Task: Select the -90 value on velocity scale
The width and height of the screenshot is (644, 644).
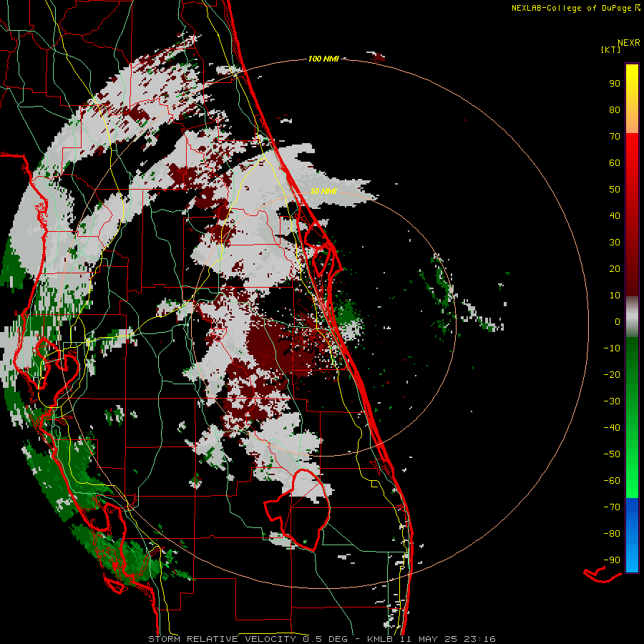Action: coord(612,560)
